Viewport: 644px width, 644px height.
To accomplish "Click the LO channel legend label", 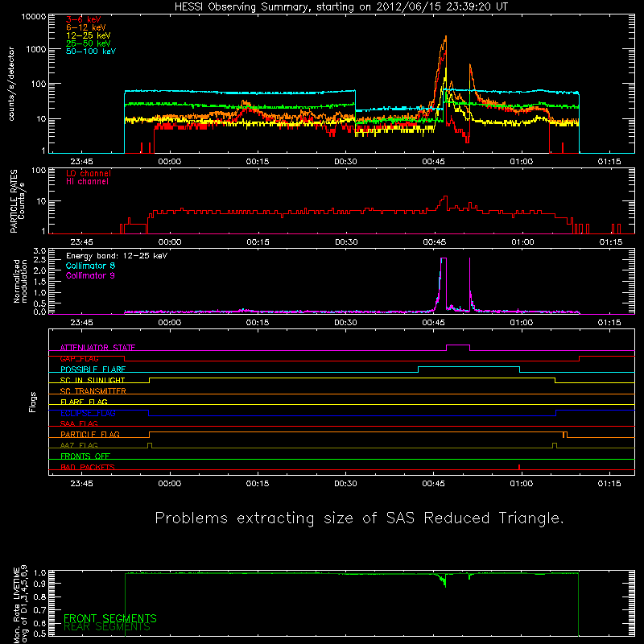I will (x=89, y=174).
